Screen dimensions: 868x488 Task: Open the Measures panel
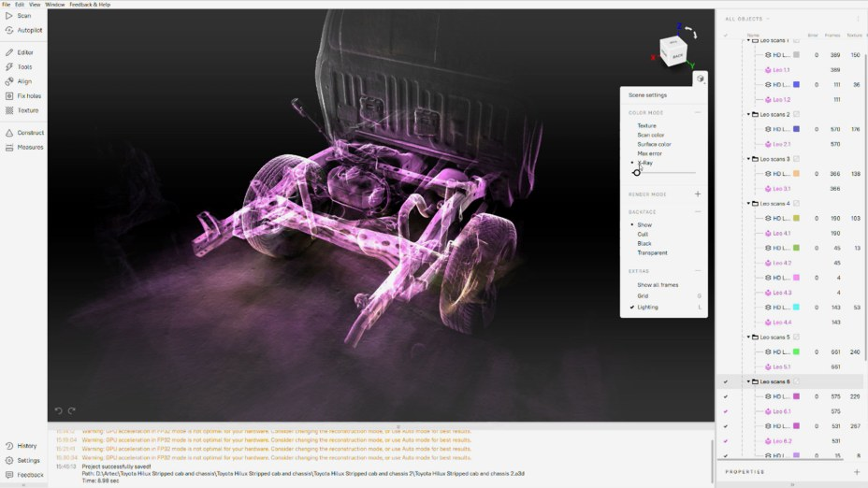tap(29, 147)
